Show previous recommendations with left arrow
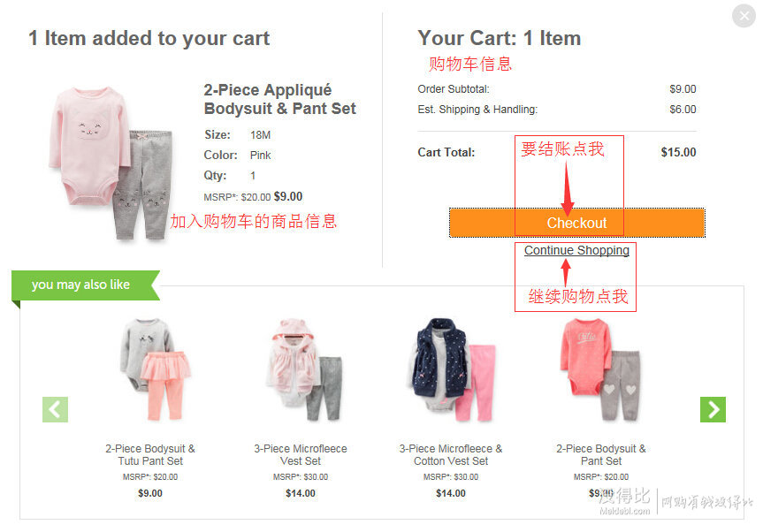 coord(55,409)
